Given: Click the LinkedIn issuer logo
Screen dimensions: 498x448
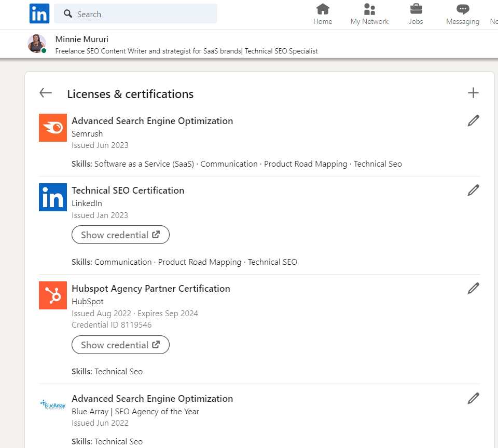Looking at the screenshot, I should pos(53,197).
